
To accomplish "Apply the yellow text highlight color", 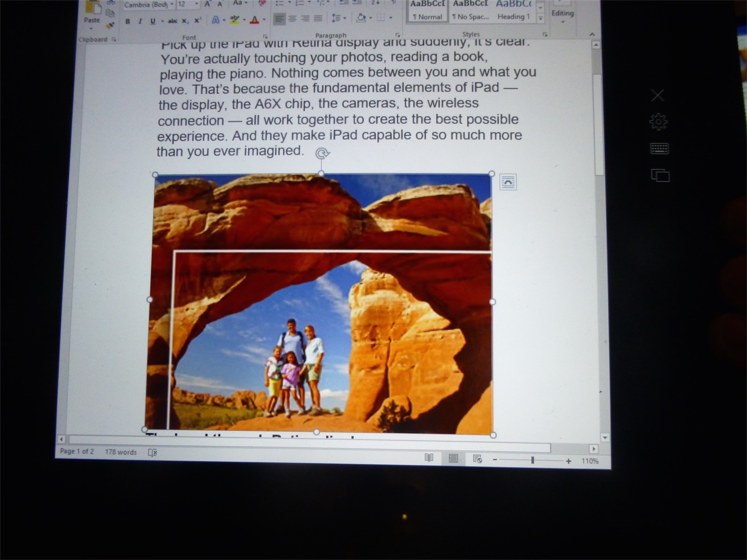I will click(234, 20).
